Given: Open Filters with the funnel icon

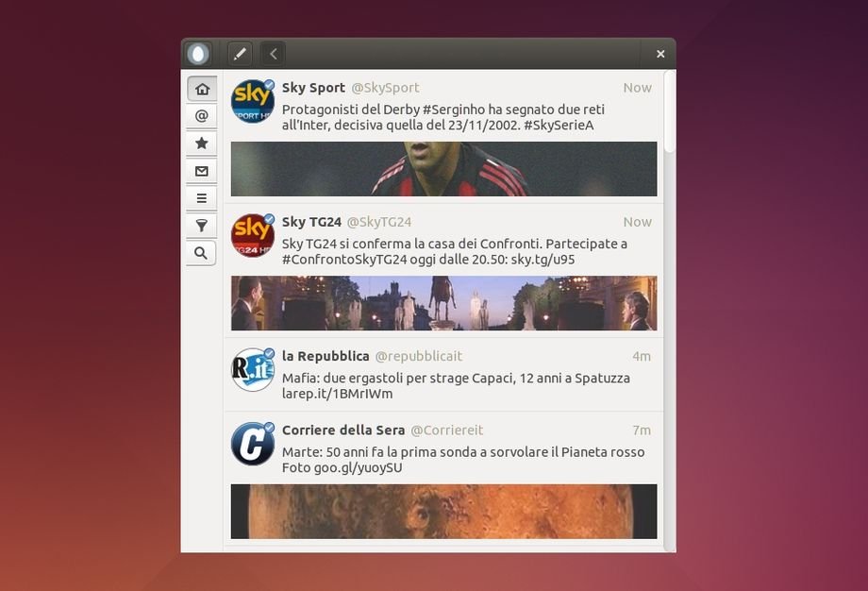Looking at the screenshot, I should [201, 226].
